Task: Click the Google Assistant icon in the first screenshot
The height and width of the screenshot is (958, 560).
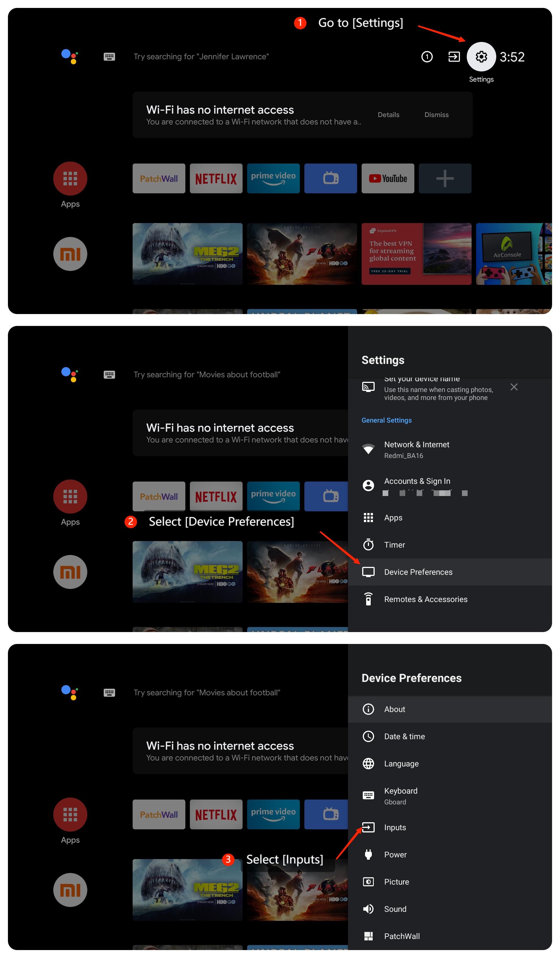Action: (x=69, y=56)
